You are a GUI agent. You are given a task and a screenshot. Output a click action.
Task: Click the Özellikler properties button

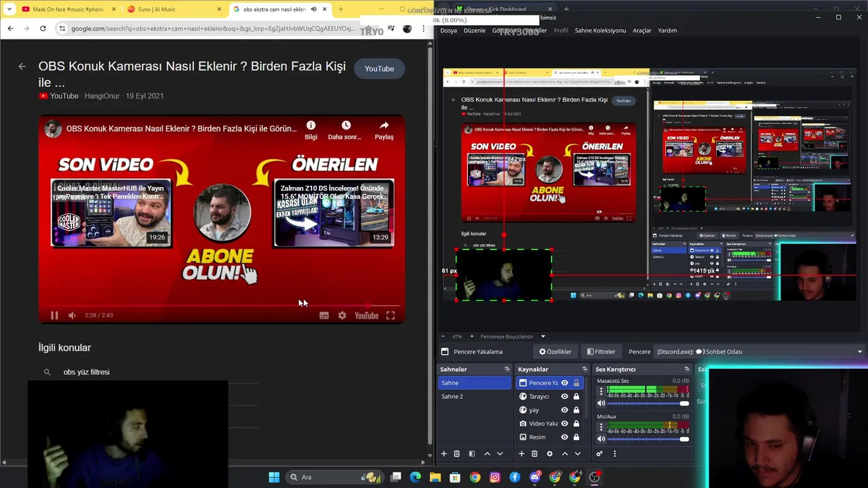tap(555, 352)
